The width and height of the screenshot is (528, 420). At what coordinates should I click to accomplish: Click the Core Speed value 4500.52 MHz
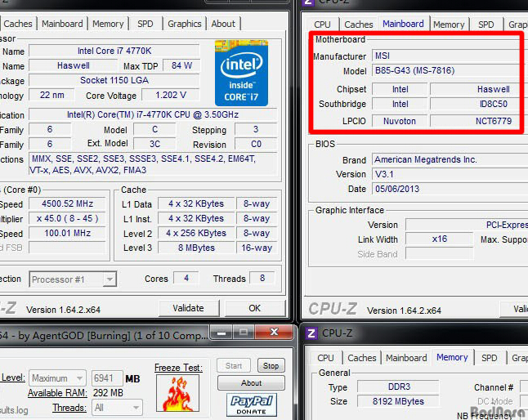click(67, 203)
